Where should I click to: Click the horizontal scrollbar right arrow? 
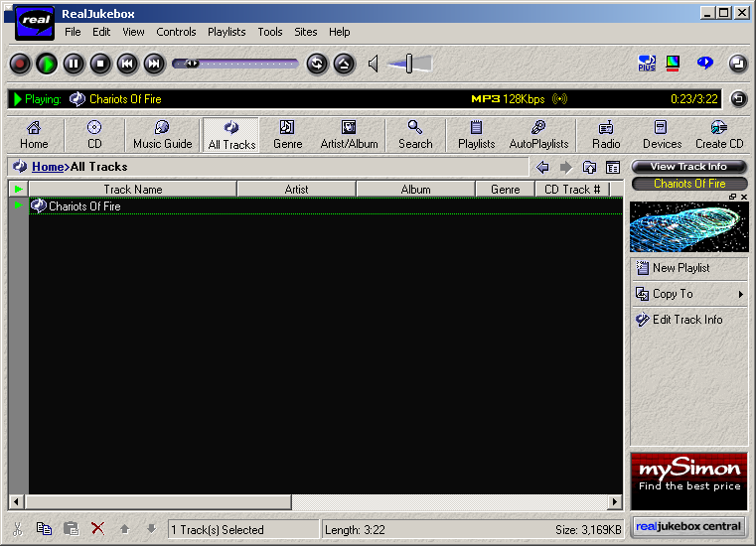click(614, 502)
